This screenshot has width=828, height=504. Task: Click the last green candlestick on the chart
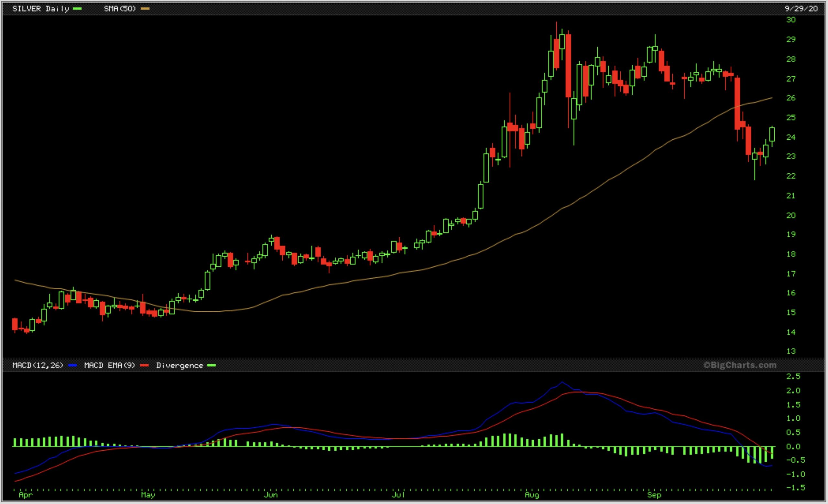pyautogui.click(x=772, y=134)
